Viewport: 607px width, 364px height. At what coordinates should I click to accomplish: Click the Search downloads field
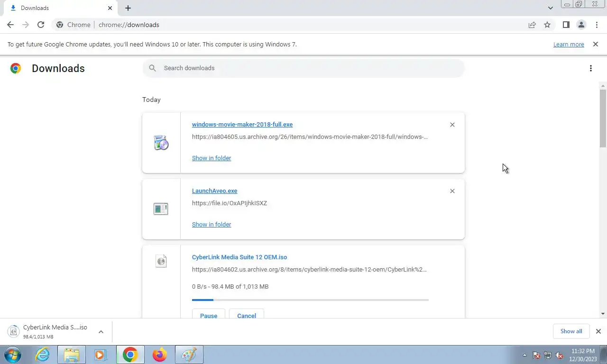[303, 68]
